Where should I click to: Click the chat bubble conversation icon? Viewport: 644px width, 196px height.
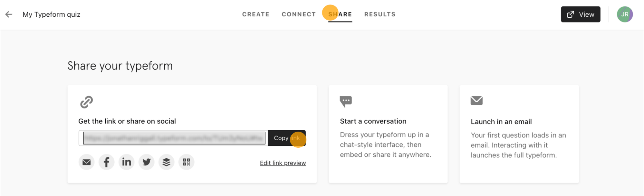(346, 101)
